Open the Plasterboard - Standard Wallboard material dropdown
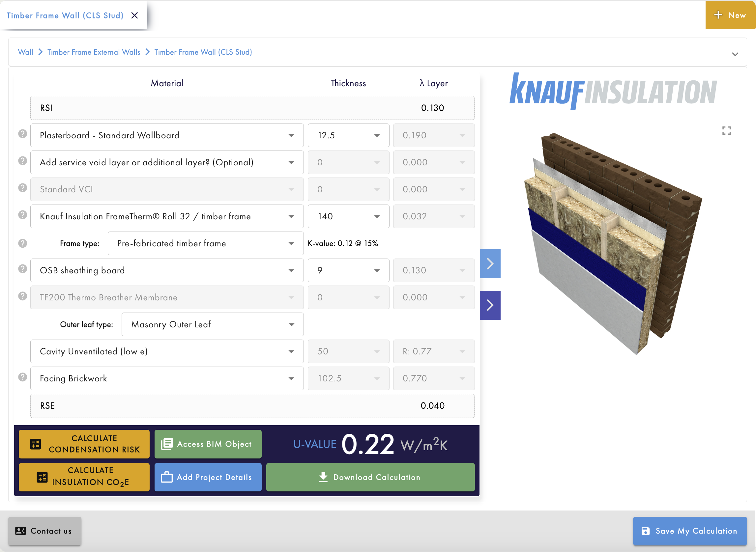 pyautogui.click(x=167, y=135)
